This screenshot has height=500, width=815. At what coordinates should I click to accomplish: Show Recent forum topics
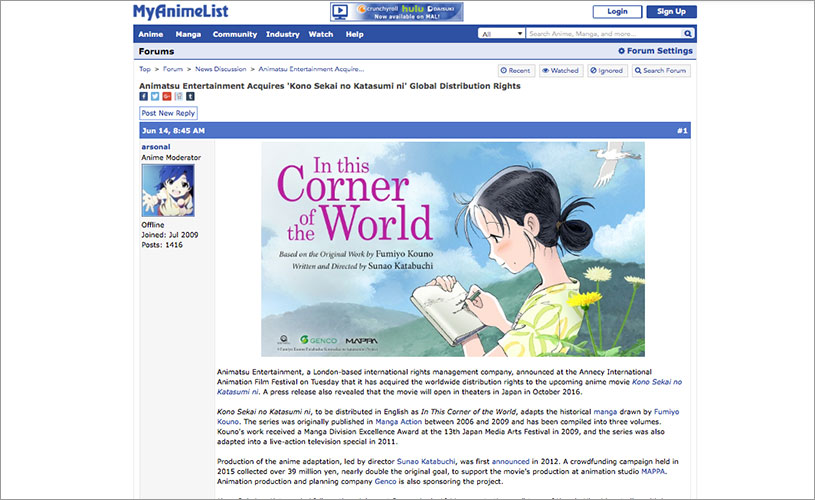[x=515, y=71]
